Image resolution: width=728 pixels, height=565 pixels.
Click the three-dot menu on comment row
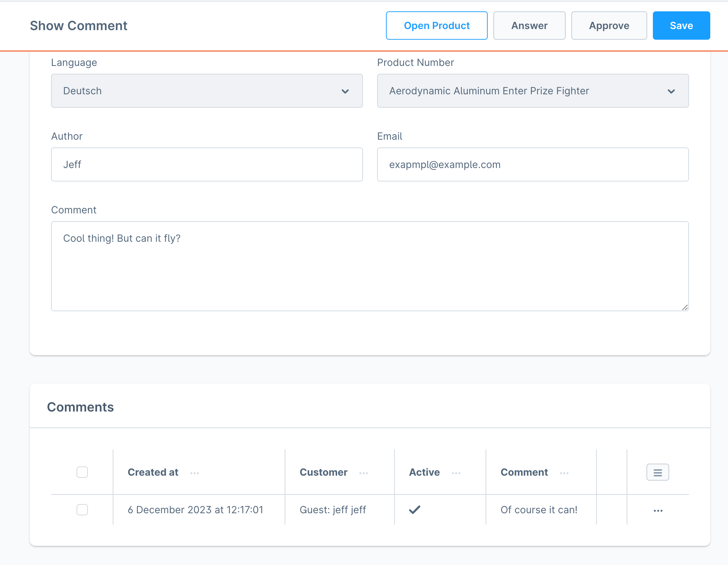pyautogui.click(x=658, y=509)
